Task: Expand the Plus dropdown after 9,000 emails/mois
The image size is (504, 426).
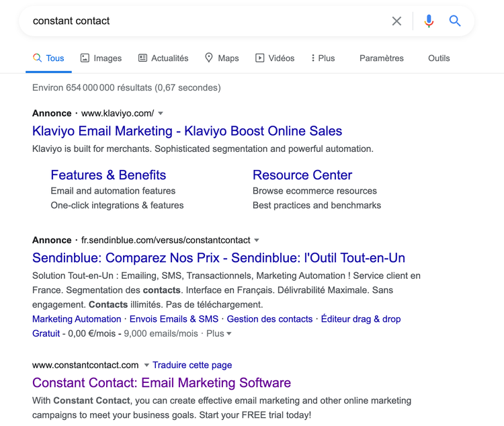Action: 219,333
